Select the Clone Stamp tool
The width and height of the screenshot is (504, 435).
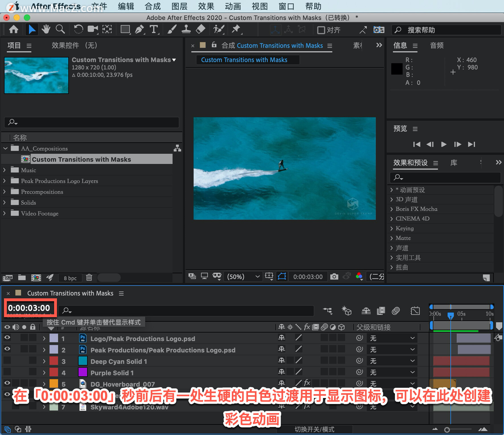pos(186,29)
